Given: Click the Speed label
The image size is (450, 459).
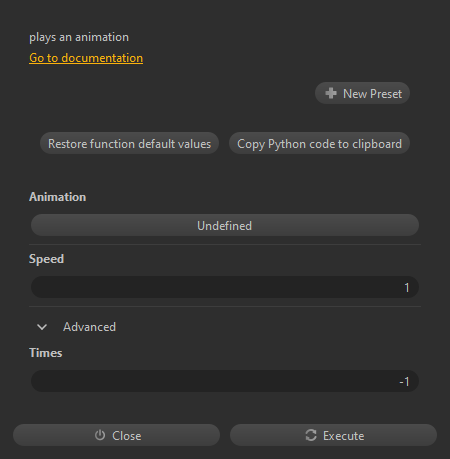Looking at the screenshot, I should [x=46, y=259].
